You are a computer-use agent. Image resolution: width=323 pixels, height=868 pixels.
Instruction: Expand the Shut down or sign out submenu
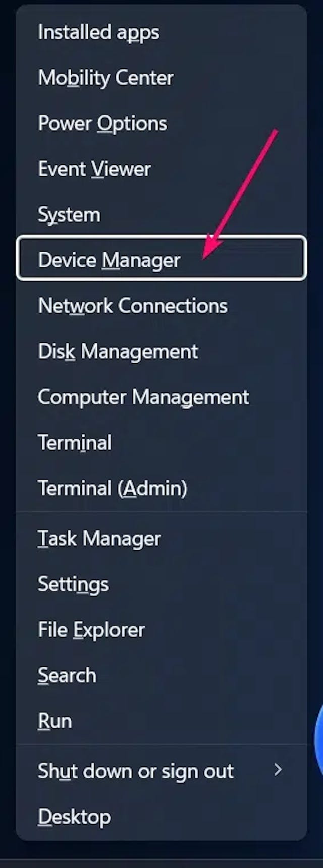pyautogui.click(x=279, y=771)
